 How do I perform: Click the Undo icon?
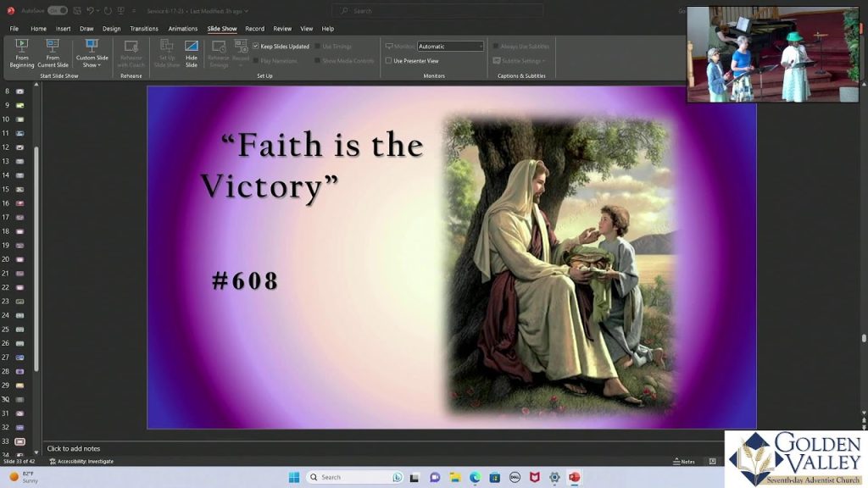(x=90, y=10)
